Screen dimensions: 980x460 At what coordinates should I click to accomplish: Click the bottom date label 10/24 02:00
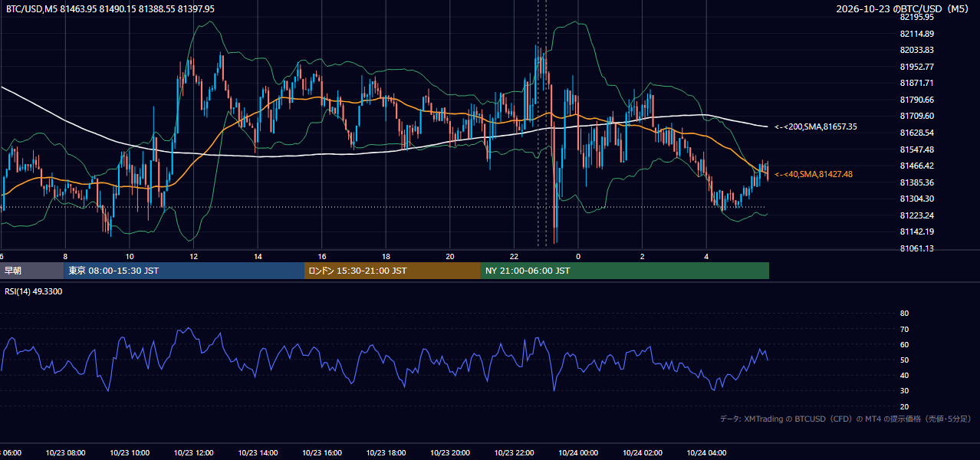(x=643, y=452)
